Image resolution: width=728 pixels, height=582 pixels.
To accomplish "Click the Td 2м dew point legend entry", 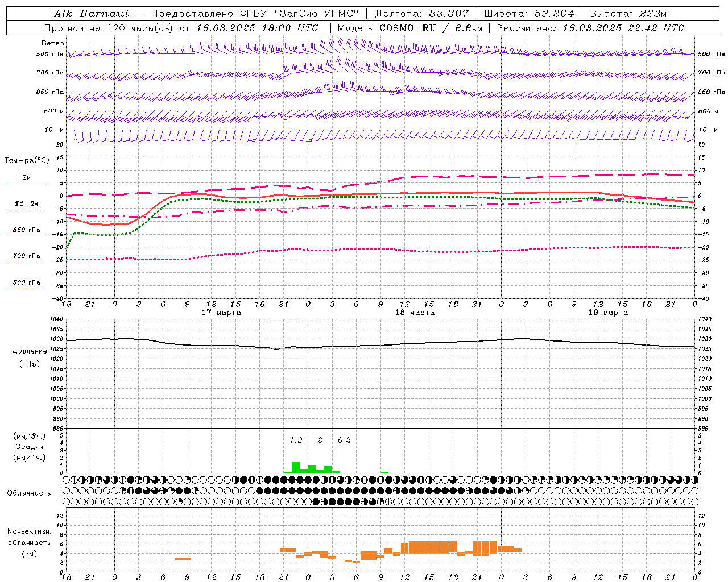I will tap(27, 203).
